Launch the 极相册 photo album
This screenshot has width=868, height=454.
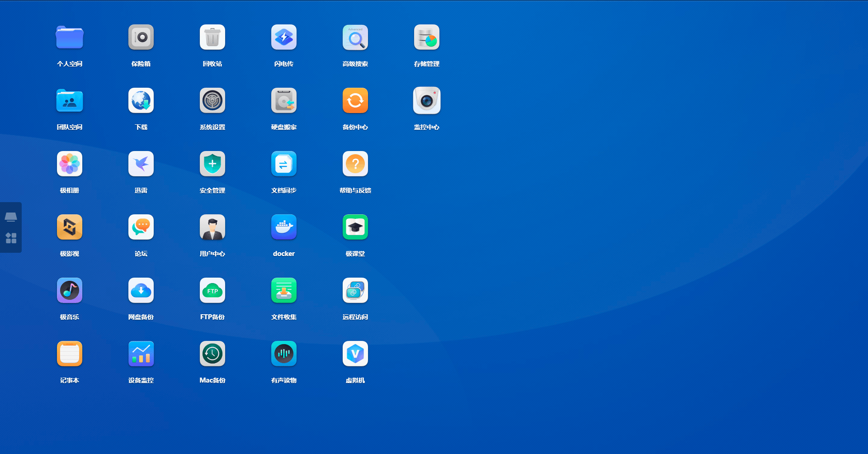coord(70,164)
